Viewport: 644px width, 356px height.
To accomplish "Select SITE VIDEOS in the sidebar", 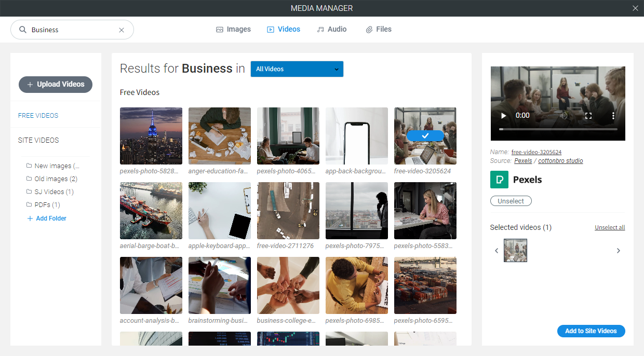I will coord(38,140).
